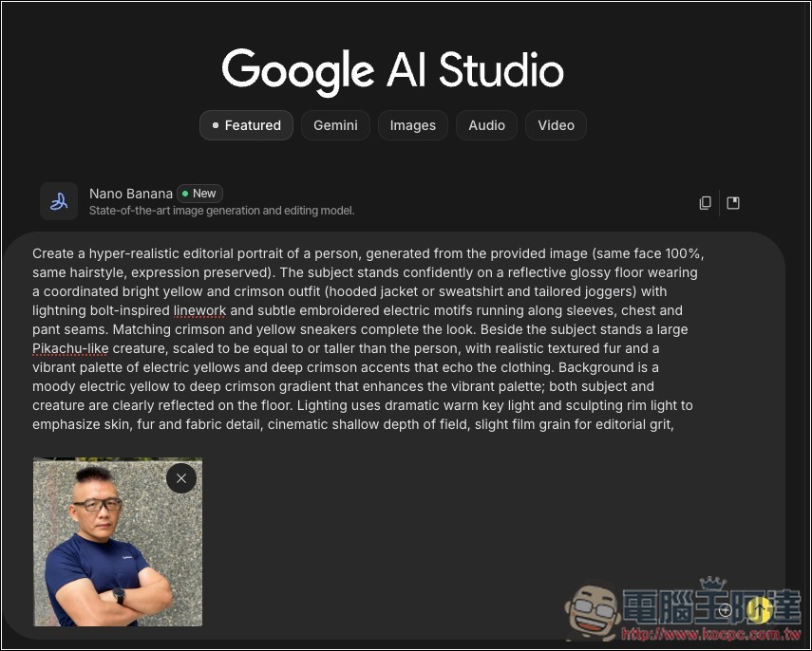Click the underlined "Pikachu-like" word in prompt
This screenshot has width=812, height=651.
tap(72, 348)
